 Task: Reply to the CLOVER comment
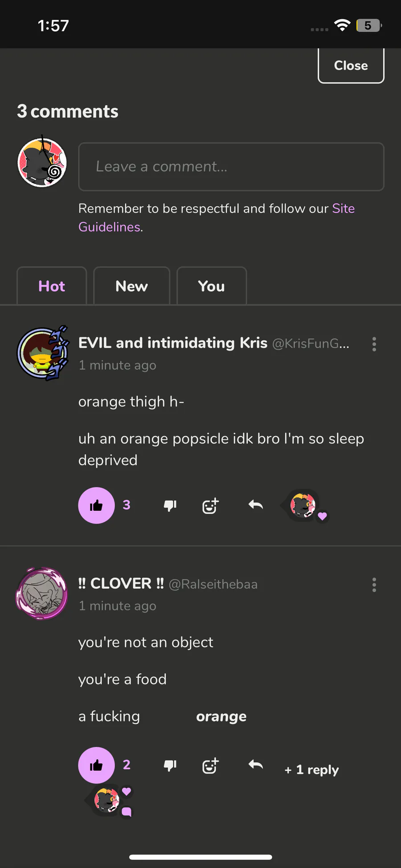256,765
